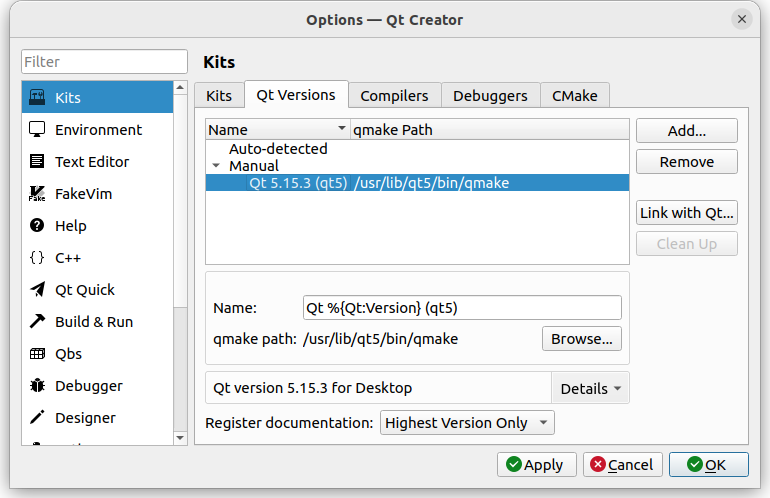Viewport: 770px width, 498px height.
Task: Open the C++ braces icon
Action: pos(37,257)
